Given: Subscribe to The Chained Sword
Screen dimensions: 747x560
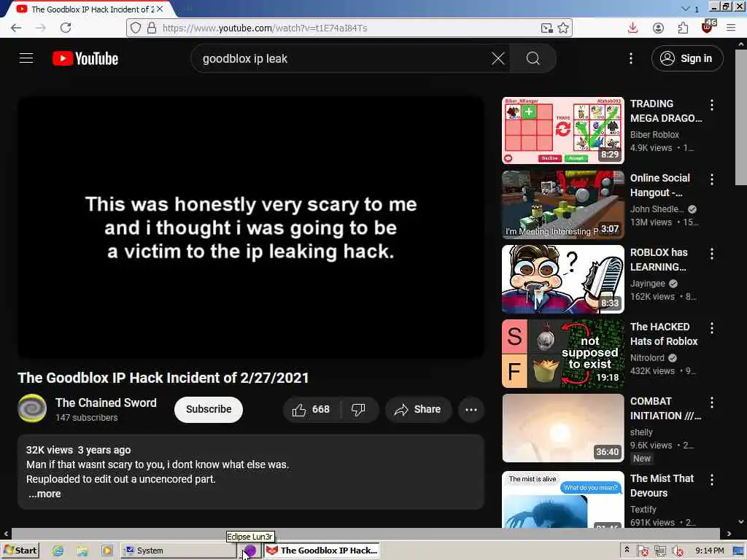Looking at the screenshot, I should click(x=208, y=410).
